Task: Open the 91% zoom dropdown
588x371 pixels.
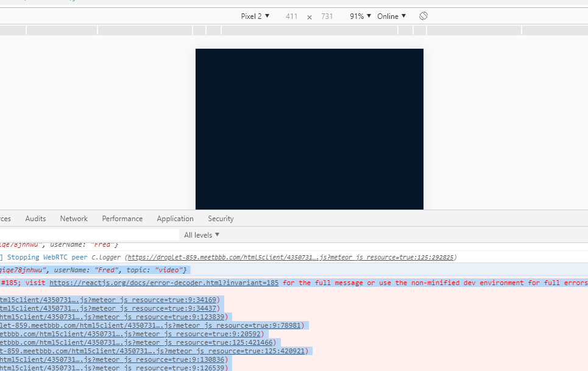Action: pos(360,16)
